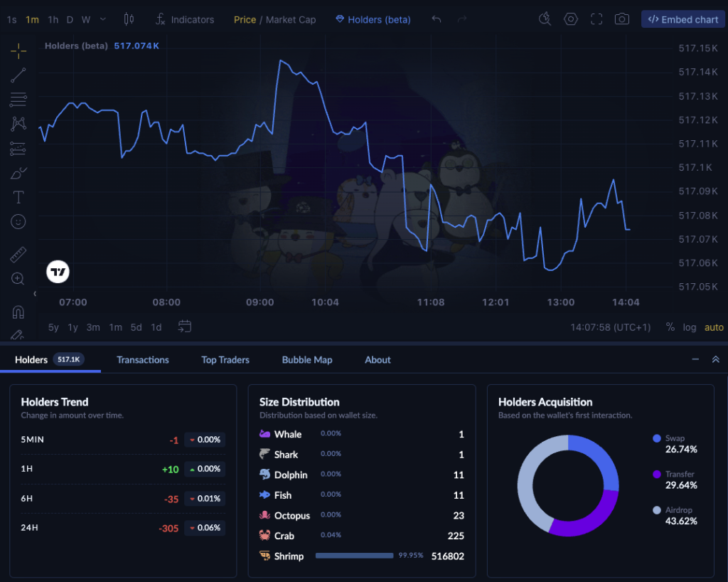Pick the XABCD pattern tool
This screenshot has height=582, width=728.
(x=18, y=123)
